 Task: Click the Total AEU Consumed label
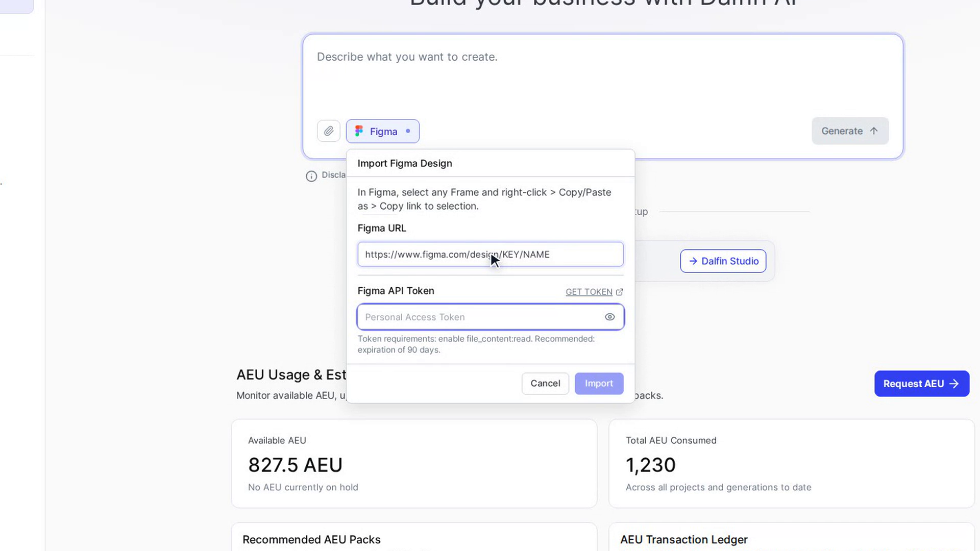[671, 440]
